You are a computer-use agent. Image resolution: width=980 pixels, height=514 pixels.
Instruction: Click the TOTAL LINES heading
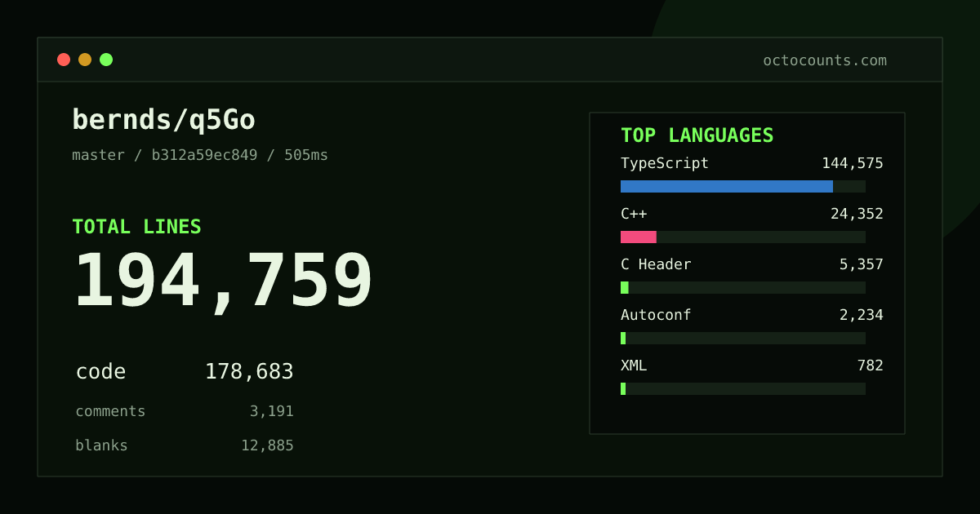coord(136,227)
